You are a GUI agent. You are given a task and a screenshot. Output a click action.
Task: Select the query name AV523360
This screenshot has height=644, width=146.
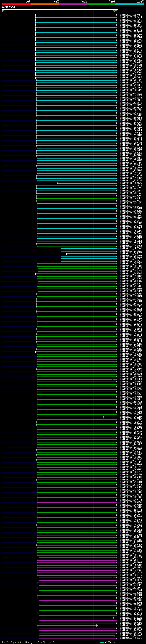8,8
